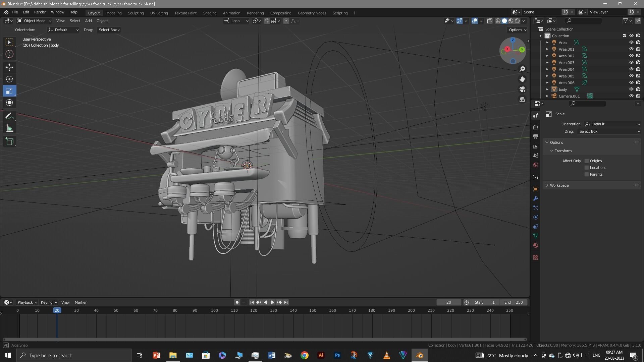Open the Object Mode dropdown
The image size is (644, 362).
pos(34,21)
